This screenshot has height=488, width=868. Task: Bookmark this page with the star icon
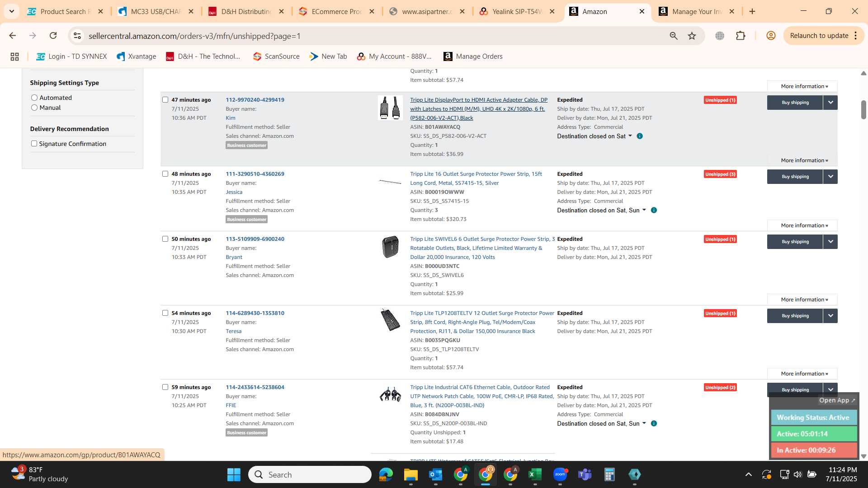pos(692,36)
